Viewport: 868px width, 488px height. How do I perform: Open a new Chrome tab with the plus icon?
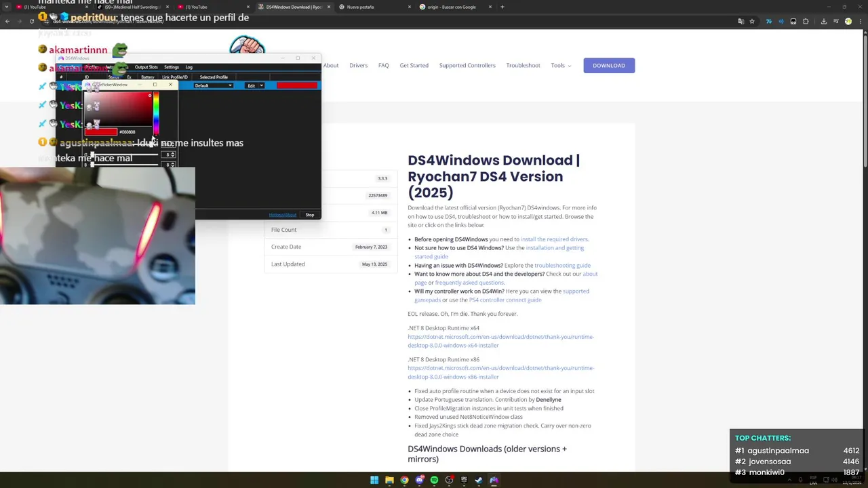tap(502, 7)
